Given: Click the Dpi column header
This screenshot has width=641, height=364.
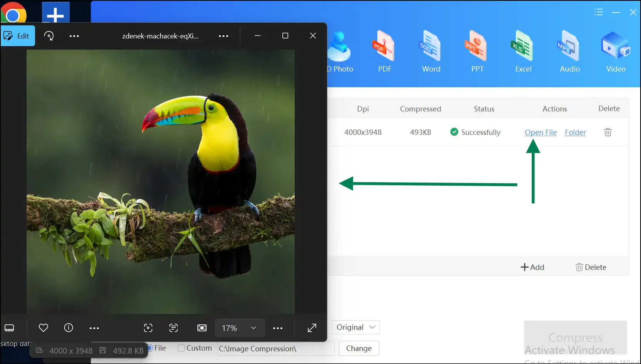Looking at the screenshot, I should (x=363, y=109).
